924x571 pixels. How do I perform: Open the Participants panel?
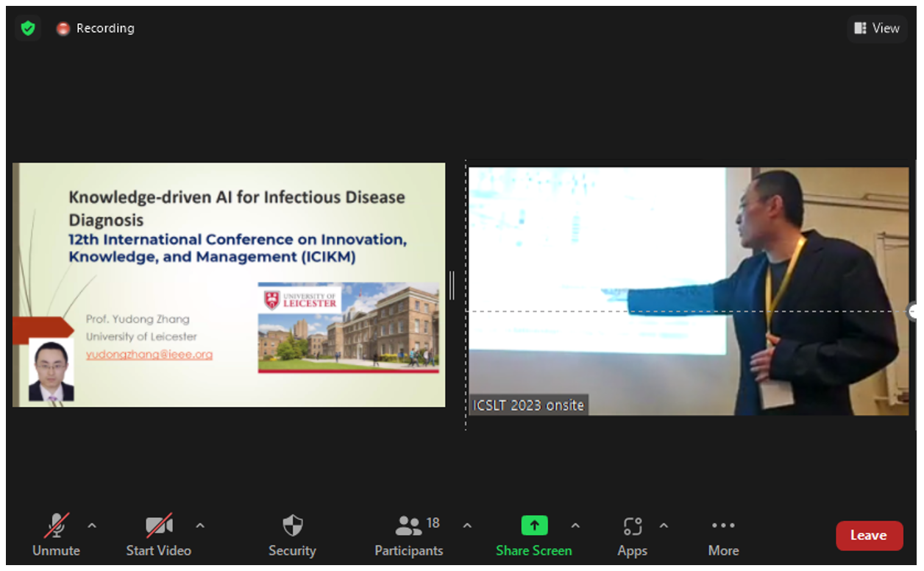coord(409,536)
